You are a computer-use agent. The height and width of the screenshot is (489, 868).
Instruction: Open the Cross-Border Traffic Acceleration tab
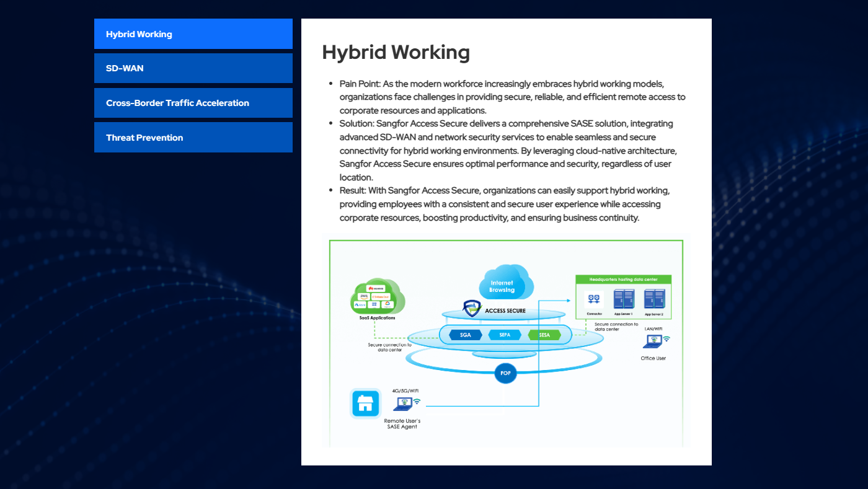click(193, 103)
